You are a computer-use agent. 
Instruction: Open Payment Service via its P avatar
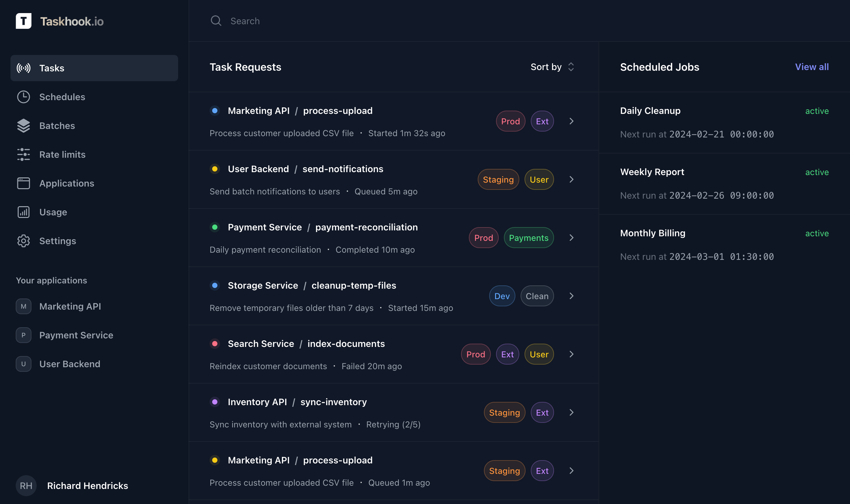(x=23, y=335)
